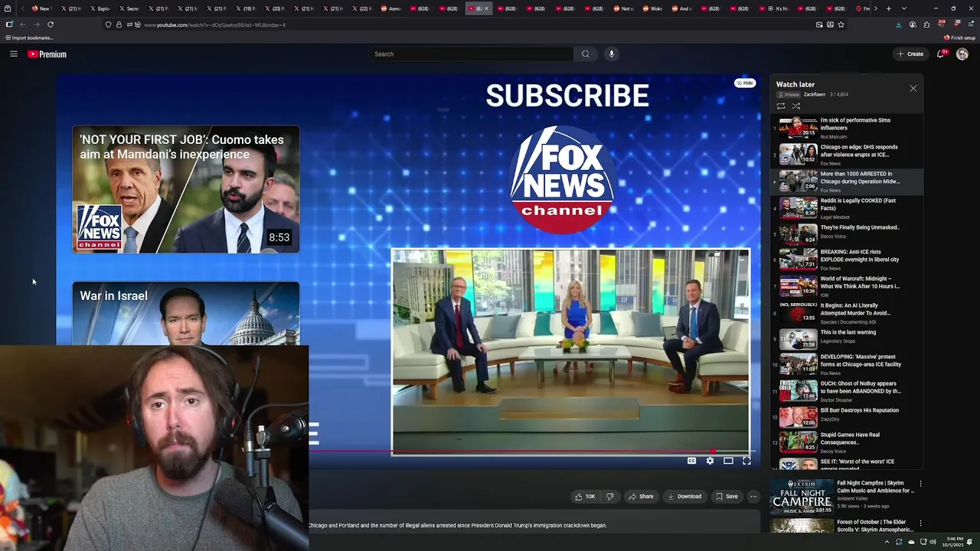Viewport: 980px width, 551px height.
Task: Hide the end screen cards with Hide button
Action: tap(745, 83)
